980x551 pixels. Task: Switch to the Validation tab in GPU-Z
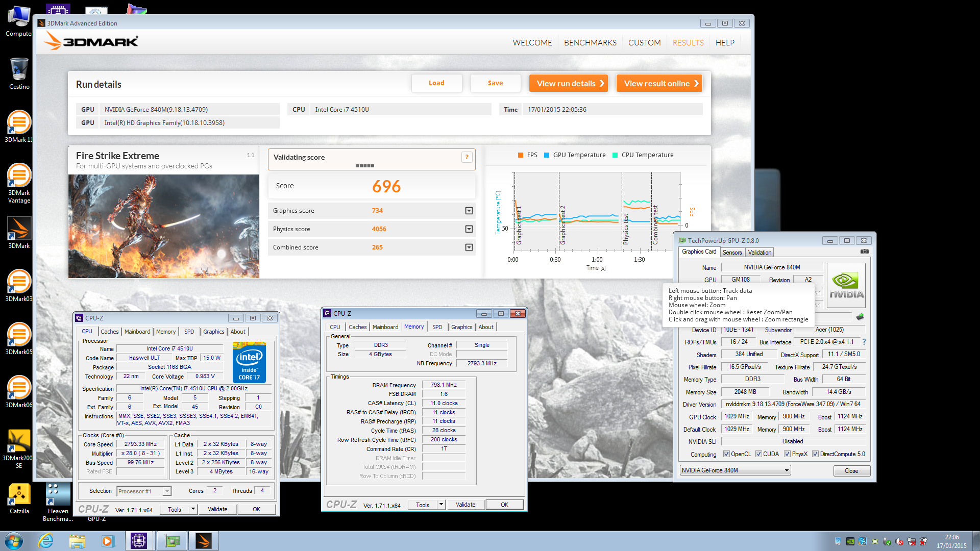[759, 253]
